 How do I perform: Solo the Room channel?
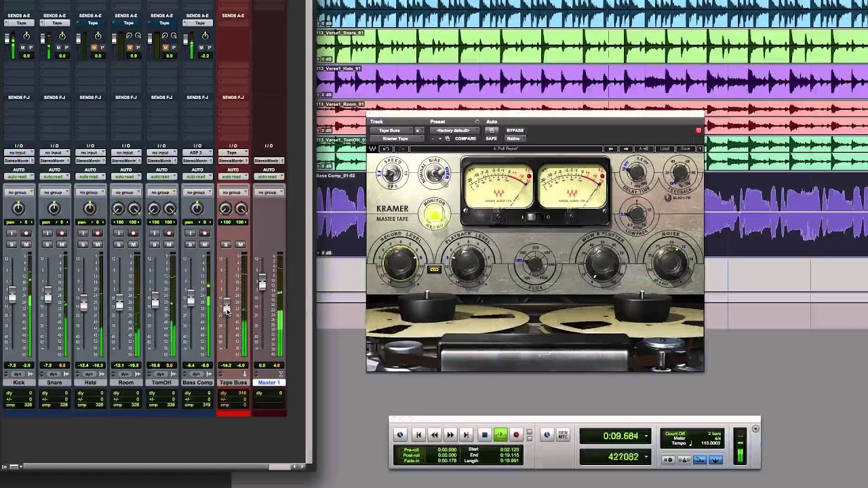119,244
